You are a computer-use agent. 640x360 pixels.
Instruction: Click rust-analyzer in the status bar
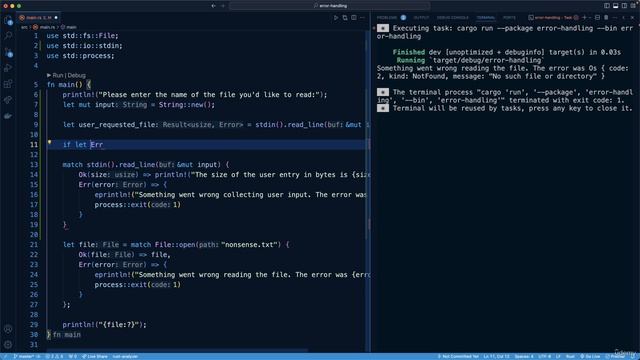[x=125, y=356]
